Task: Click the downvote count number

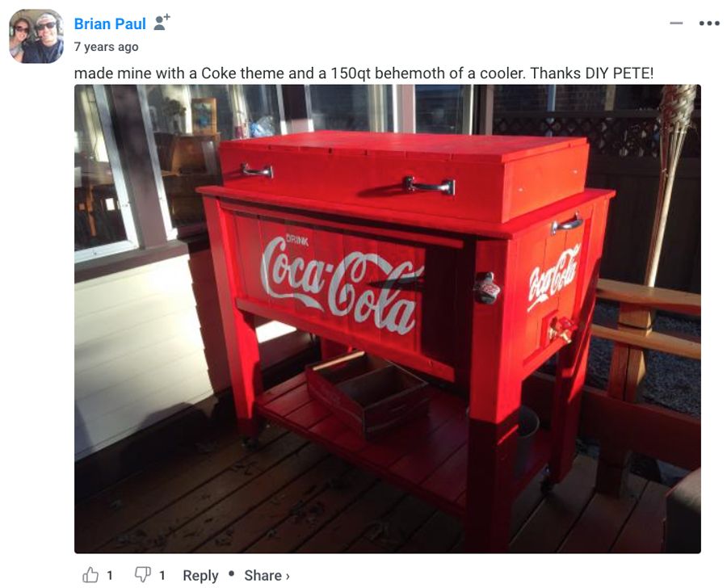Action: [x=162, y=575]
